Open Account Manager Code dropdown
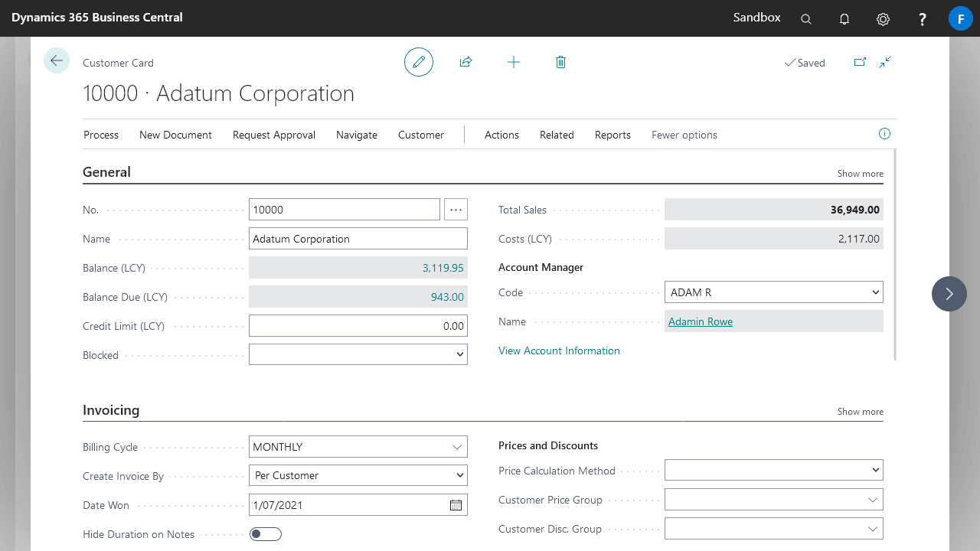Image resolution: width=980 pixels, height=551 pixels. click(774, 292)
